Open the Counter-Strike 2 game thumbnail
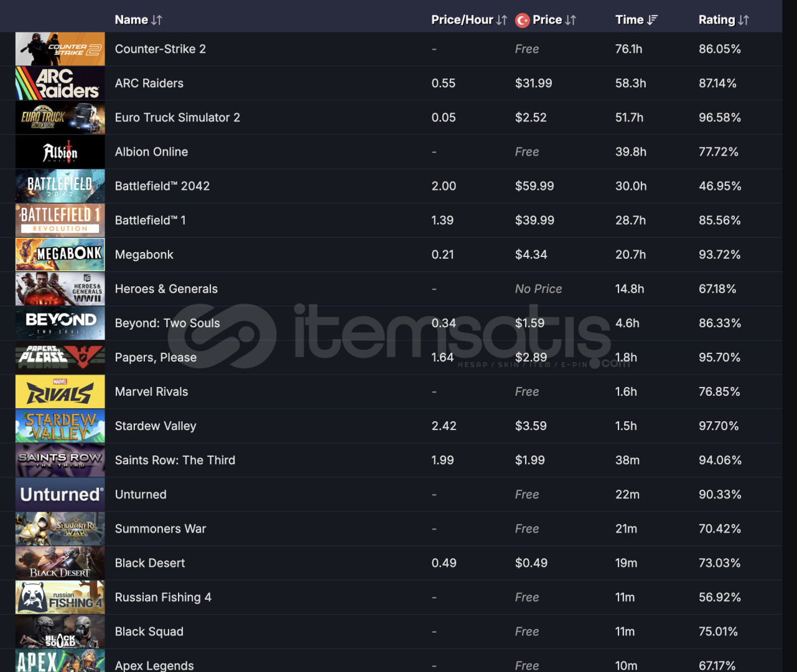 [x=60, y=49]
